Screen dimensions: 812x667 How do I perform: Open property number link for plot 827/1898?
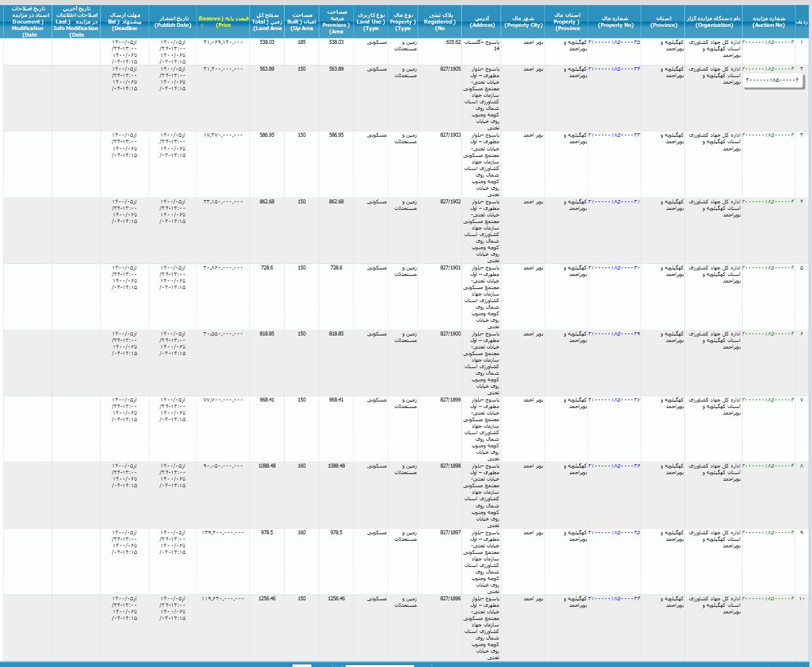point(614,466)
